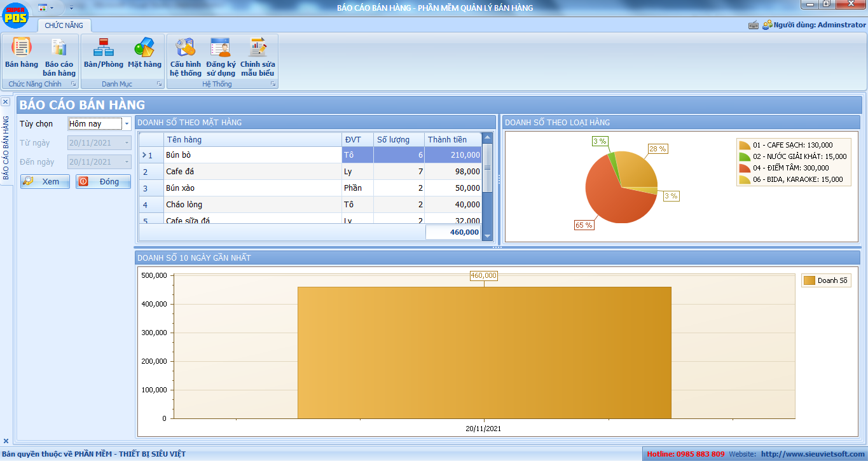Click the vertical BÁO CÁO BÁN HÀNG side tab
Image resolution: width=868 pixels, height=461 pixels.
(6, 148)
